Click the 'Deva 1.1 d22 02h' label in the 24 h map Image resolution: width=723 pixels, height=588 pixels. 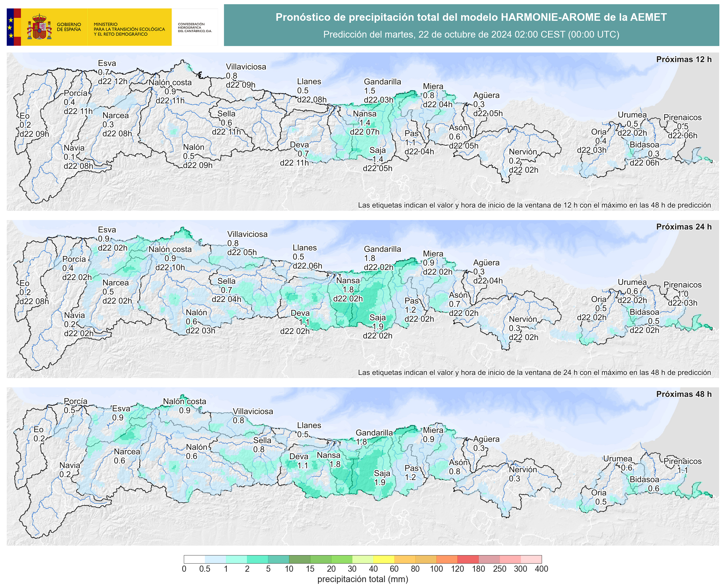(x=295, y=322)
